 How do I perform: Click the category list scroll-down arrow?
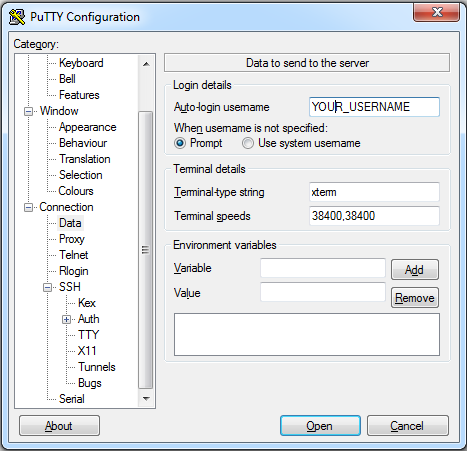tap(146, 398)
